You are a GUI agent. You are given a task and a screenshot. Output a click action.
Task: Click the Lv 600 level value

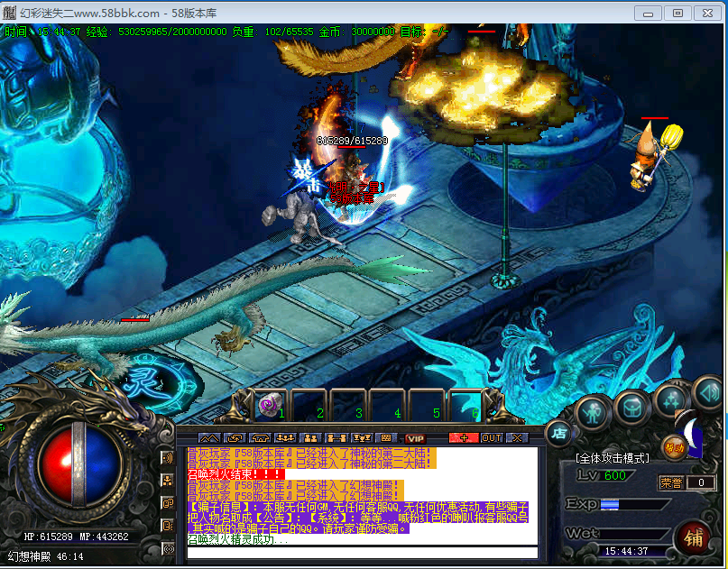click(615, 475)
